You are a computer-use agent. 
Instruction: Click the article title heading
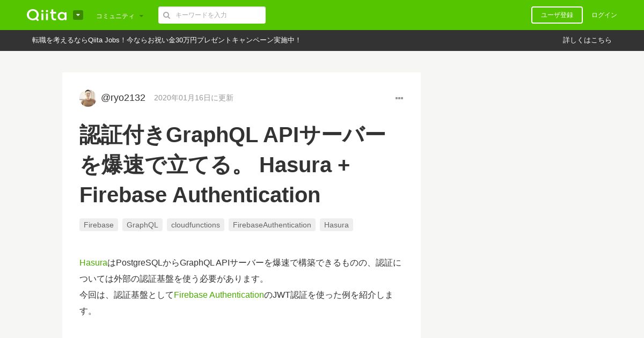pos(232,165)
